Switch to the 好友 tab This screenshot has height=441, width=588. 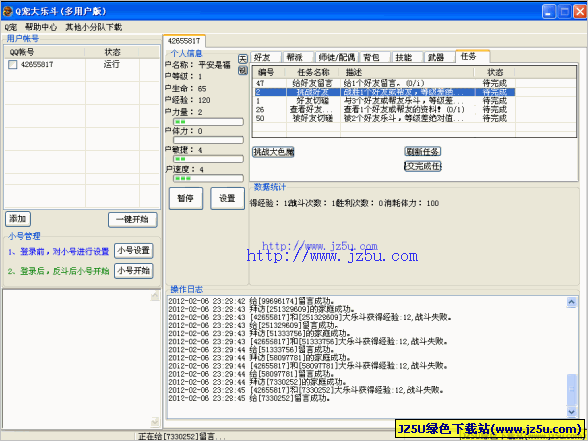coord(265,57)
